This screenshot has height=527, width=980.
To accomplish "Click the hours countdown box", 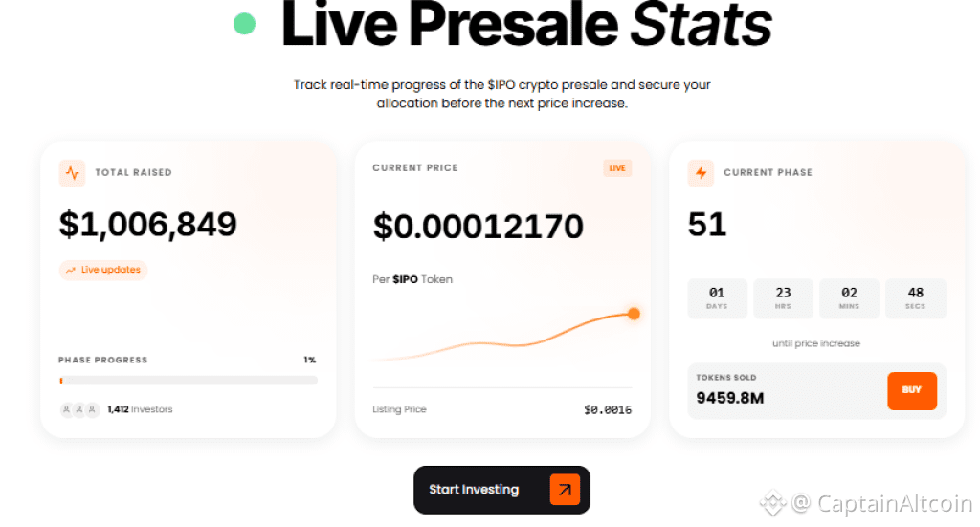I will (x=783, y=298).
